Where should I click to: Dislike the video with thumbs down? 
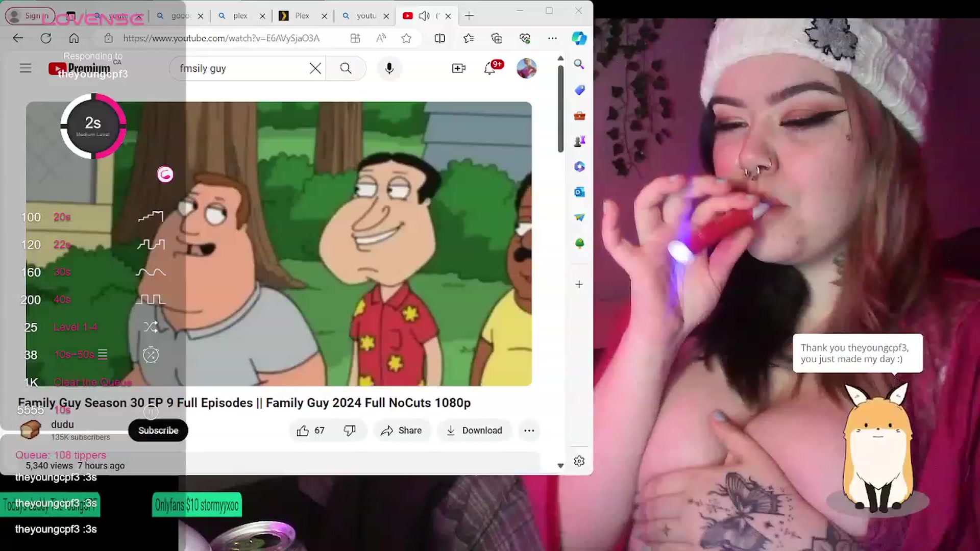click(350, 431)
